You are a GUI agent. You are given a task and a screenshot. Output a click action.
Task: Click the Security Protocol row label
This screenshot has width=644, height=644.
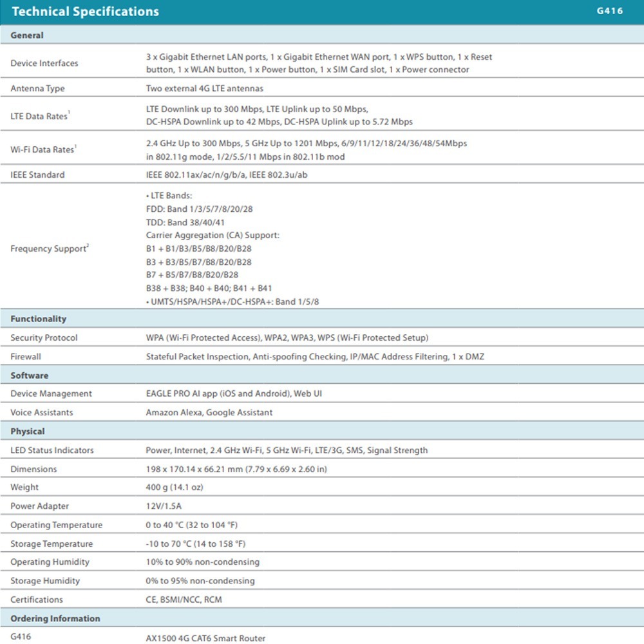(x=44, y=337)
